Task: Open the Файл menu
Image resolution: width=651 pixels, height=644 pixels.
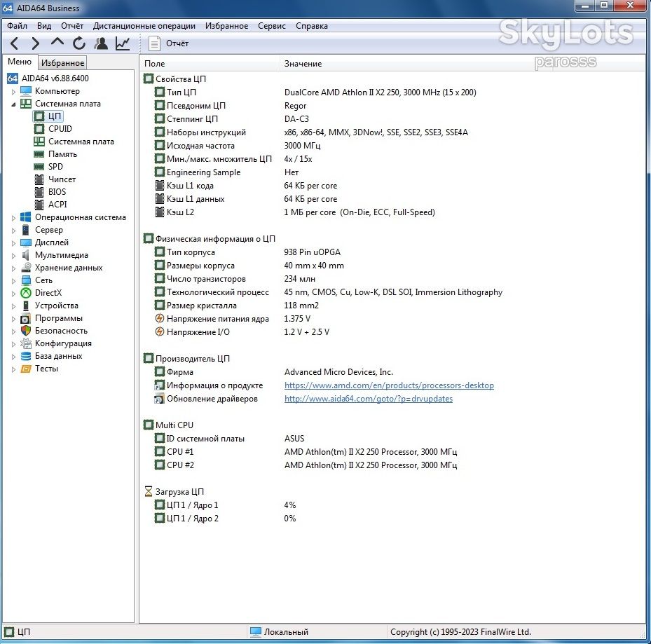Action: (x=17, y=26)
